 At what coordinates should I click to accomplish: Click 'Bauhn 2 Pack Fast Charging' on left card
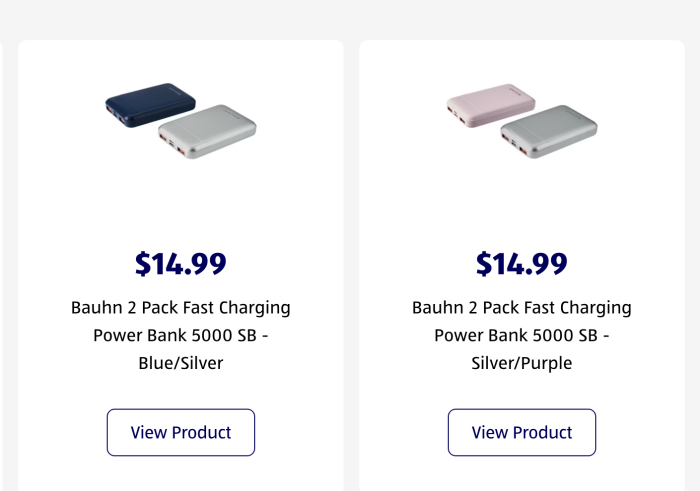point(181,308)
